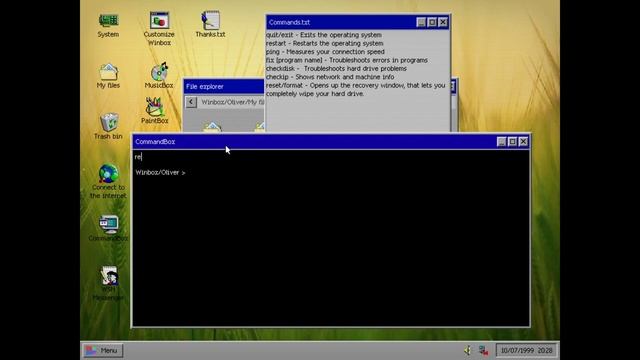
Task: Close the CommandBox window
Action: [523, 142]
